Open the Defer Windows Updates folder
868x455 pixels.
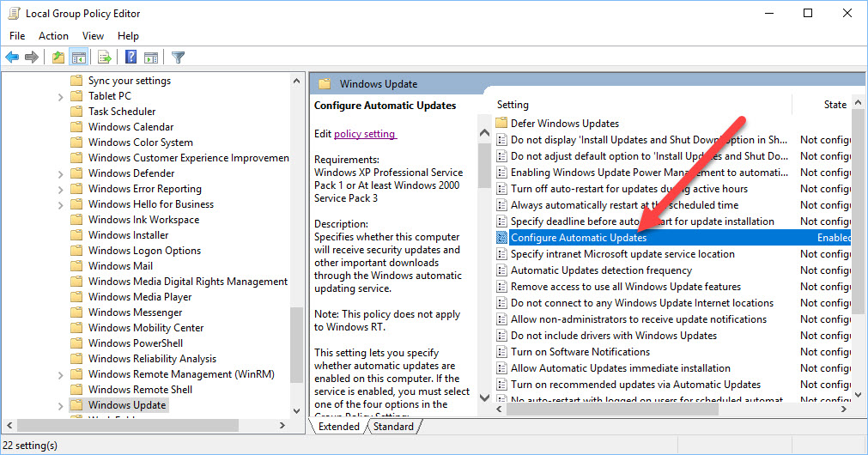pos(564,123)
